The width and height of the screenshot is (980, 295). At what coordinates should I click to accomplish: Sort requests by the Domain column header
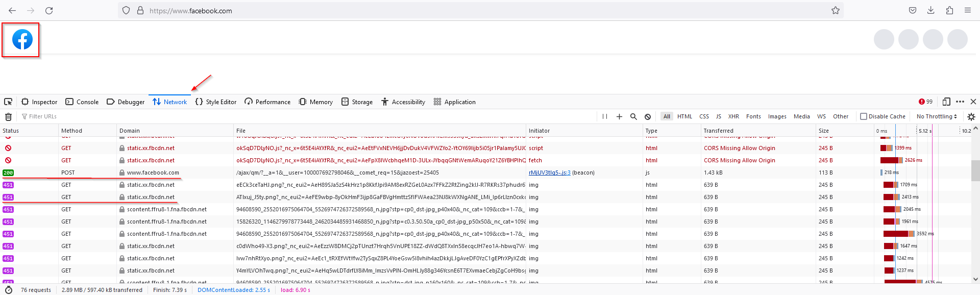175,131
